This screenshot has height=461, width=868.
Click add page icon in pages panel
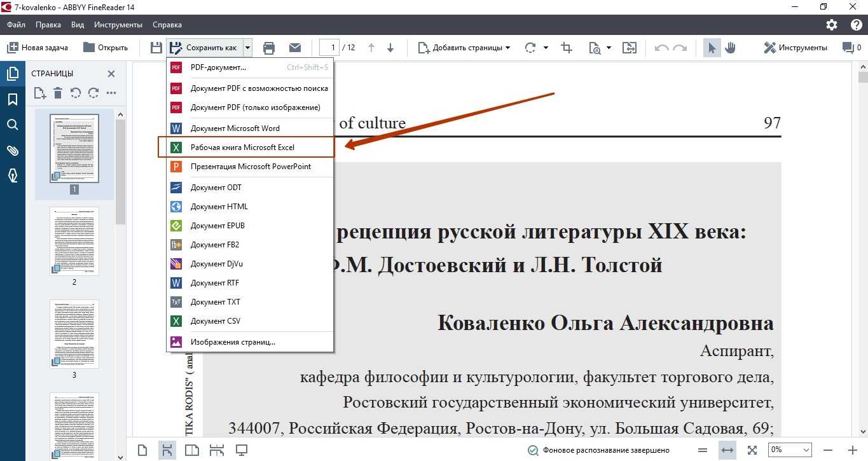[40, 93]
